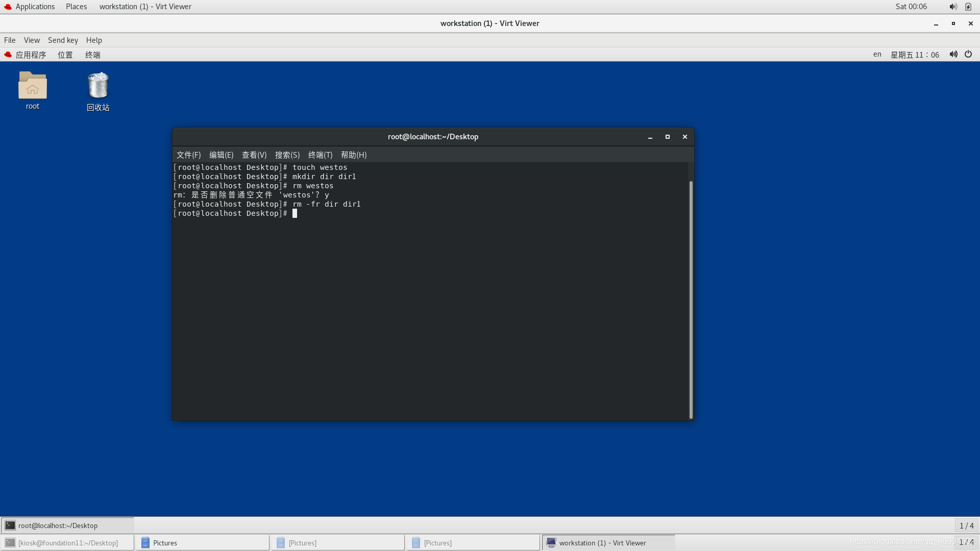Click the host volume icon in top bar
Image resolution: width=980 pixels, height=551 pixels.
click(x=953, y=7)
